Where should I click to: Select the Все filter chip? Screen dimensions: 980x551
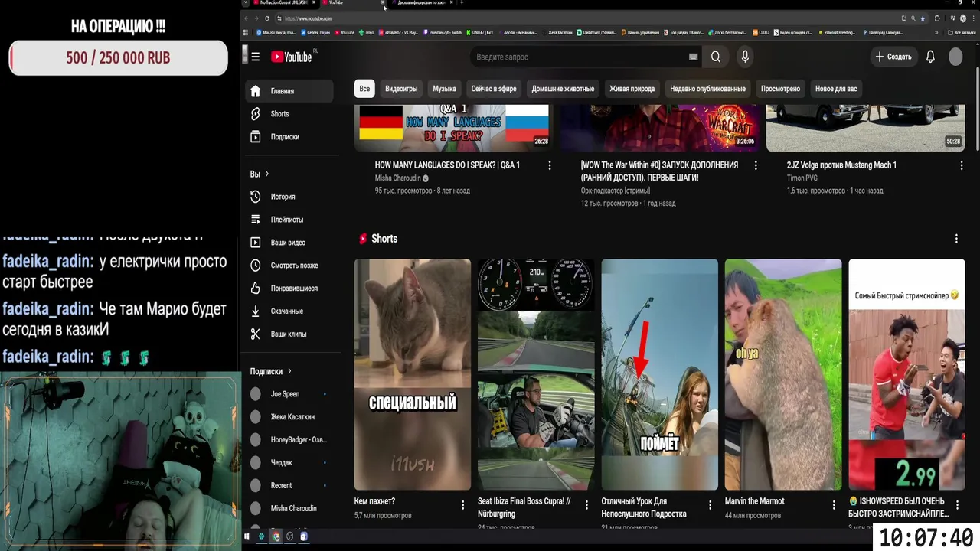point(364,89)
